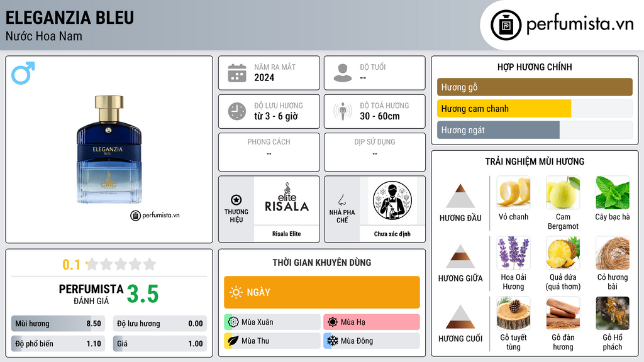
Task: Click the Trải nghiệm mùi hương heading
Action: [535, 162]
